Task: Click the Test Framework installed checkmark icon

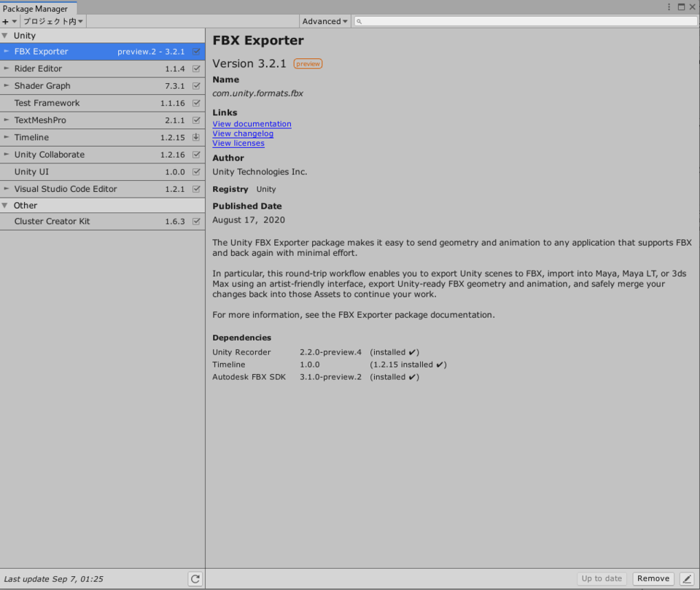Action: coord(196,103)
